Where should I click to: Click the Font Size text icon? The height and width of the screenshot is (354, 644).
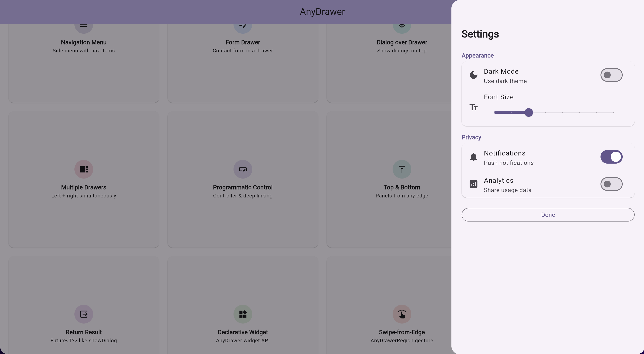pyautogui.click(x=473, y=107)
